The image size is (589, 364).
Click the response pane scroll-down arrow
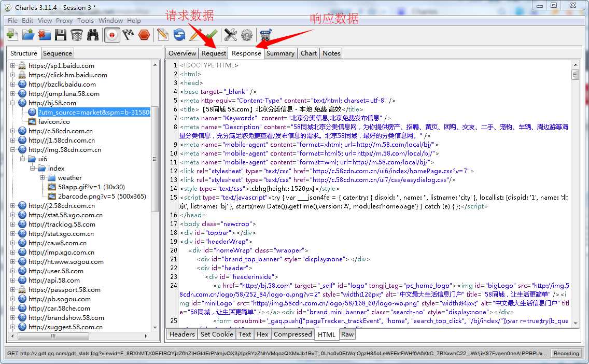click(576, 323)
